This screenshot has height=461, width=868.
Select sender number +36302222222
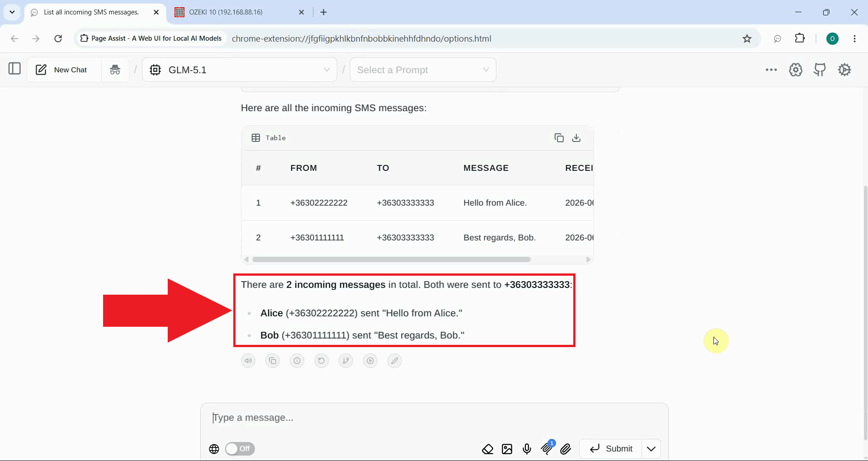(319, 203)
